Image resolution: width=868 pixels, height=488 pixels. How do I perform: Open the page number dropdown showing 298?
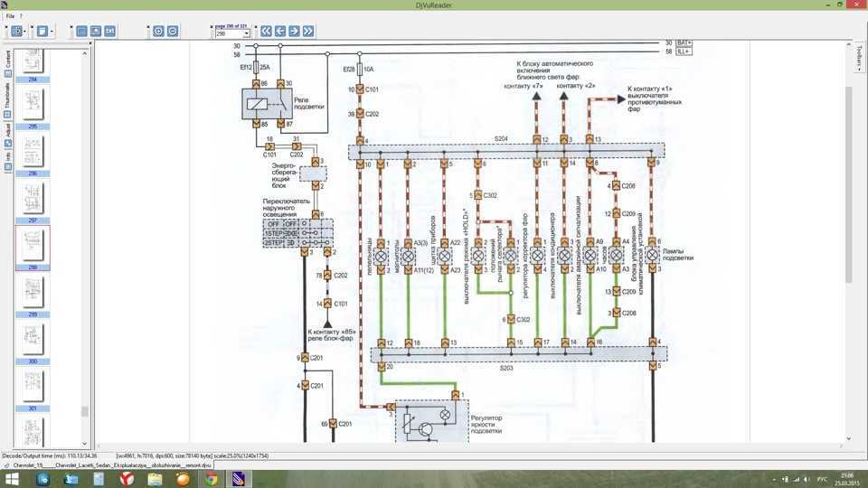232,33
